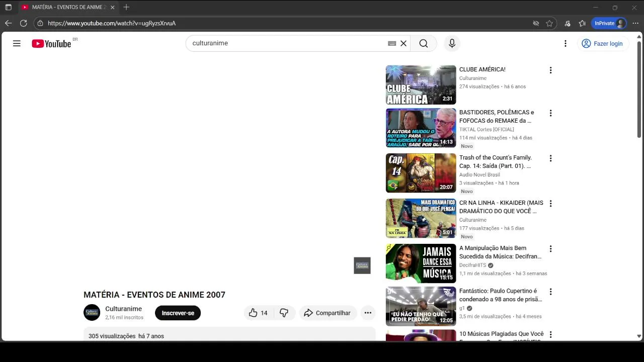Open options for the CLUBE AMÉRICA! video
The width and height of the screenshot is (644, 362).
click(x=550, y=70)
